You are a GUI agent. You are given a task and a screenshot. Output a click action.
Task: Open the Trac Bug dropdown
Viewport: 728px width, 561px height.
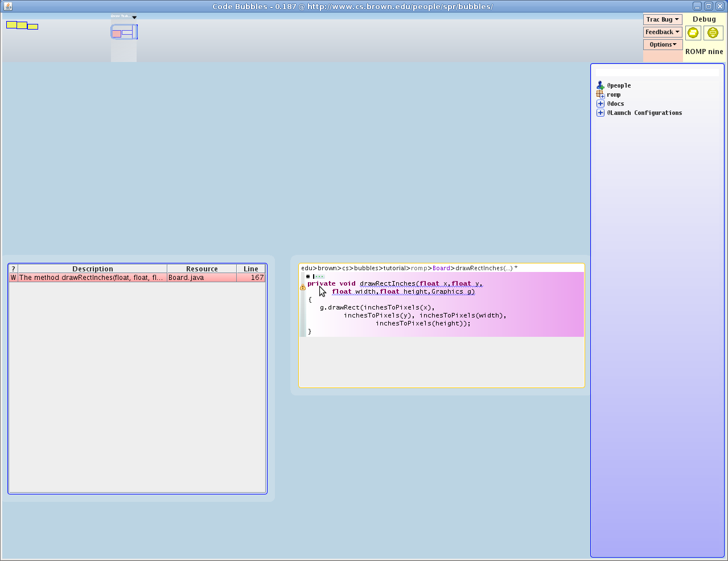(x=663, y=19)
